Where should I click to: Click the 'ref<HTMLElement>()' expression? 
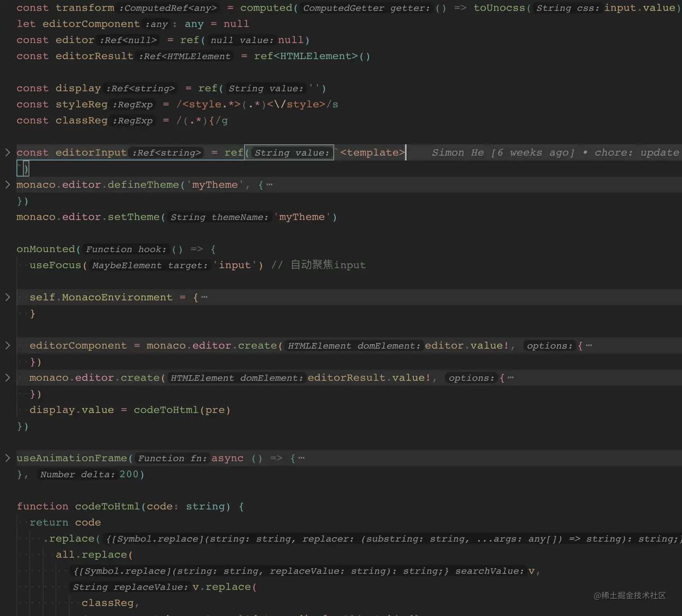click(312, 56)
